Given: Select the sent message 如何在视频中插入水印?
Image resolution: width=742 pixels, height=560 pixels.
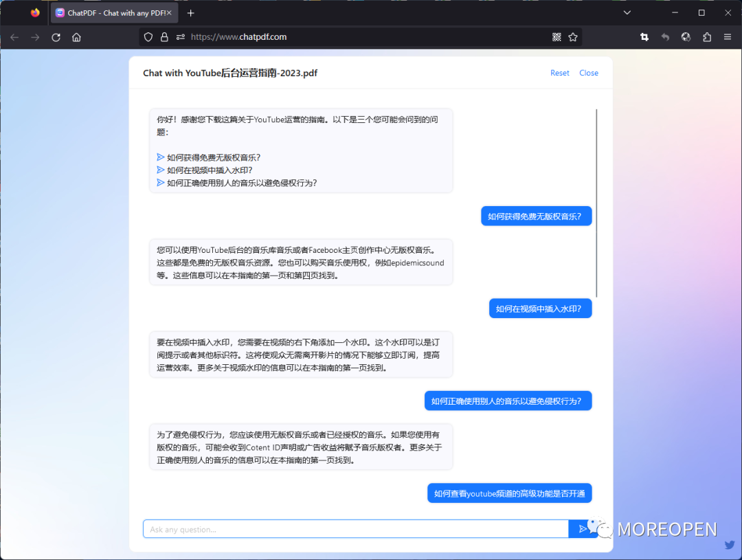Looking at the screenshot, I should pos(540,309).
